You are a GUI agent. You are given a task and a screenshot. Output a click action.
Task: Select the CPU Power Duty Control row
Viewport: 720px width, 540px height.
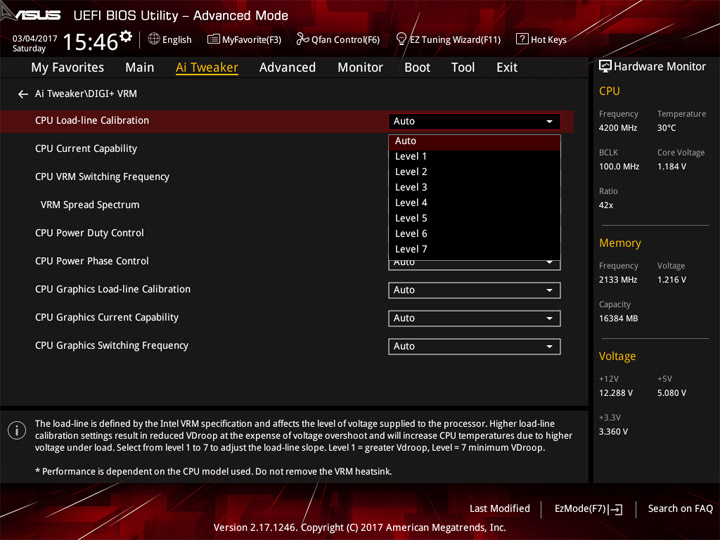tap(90, 233)
